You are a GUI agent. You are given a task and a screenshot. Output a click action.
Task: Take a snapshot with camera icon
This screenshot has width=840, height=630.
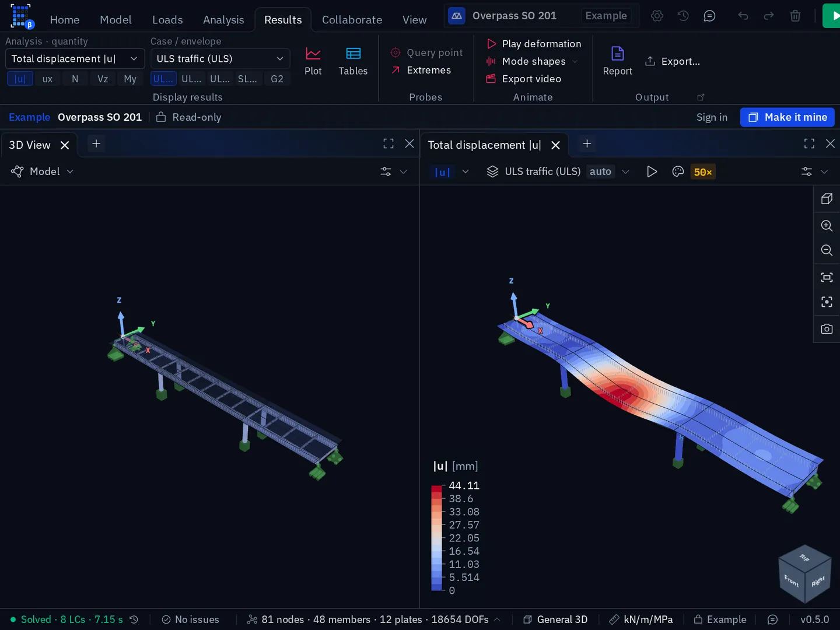pyautogui.click(x=827, y=329)
